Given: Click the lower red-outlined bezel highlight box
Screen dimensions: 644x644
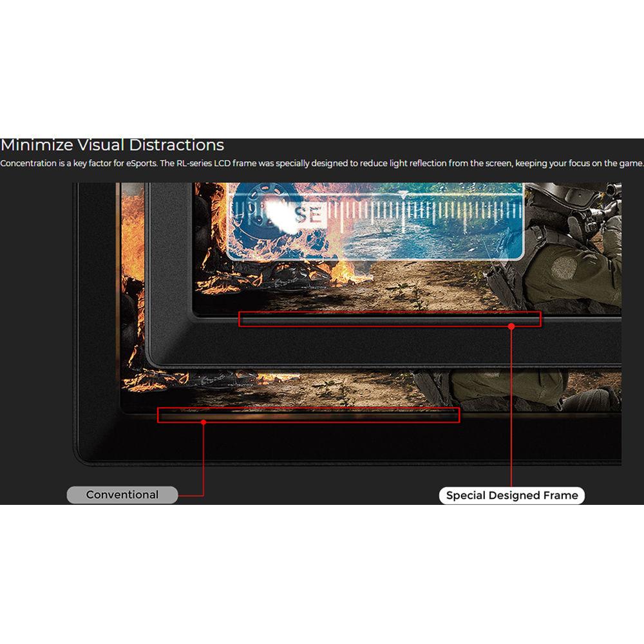Looking at the screenshot, I should pyautogui.click(x=308, y=415).
